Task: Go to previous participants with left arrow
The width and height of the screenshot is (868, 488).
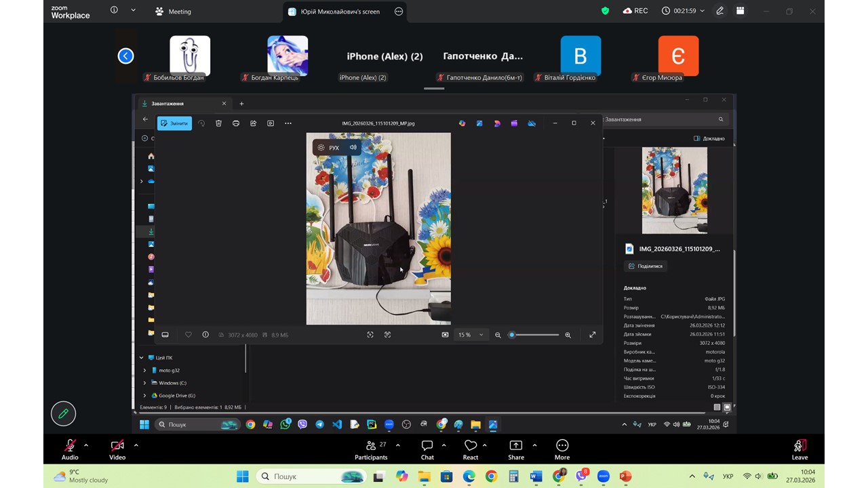Action: pos(125,56)
